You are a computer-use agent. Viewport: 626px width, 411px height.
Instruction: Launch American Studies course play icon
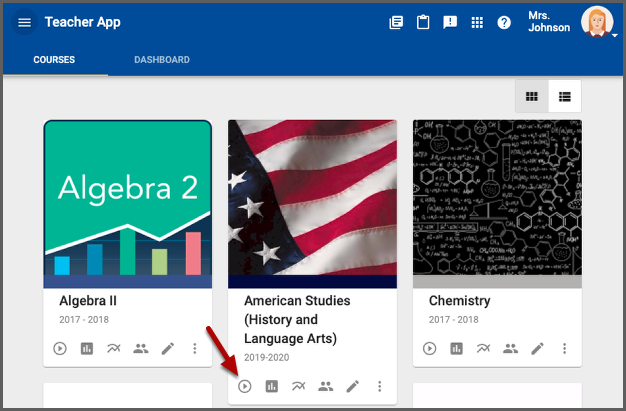(x=245, y=387)
